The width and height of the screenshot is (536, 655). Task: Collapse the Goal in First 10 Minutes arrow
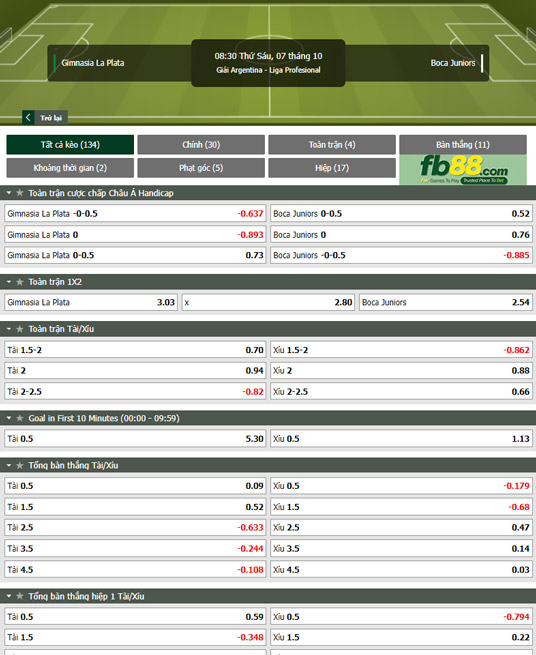click(x=9, y=418)
